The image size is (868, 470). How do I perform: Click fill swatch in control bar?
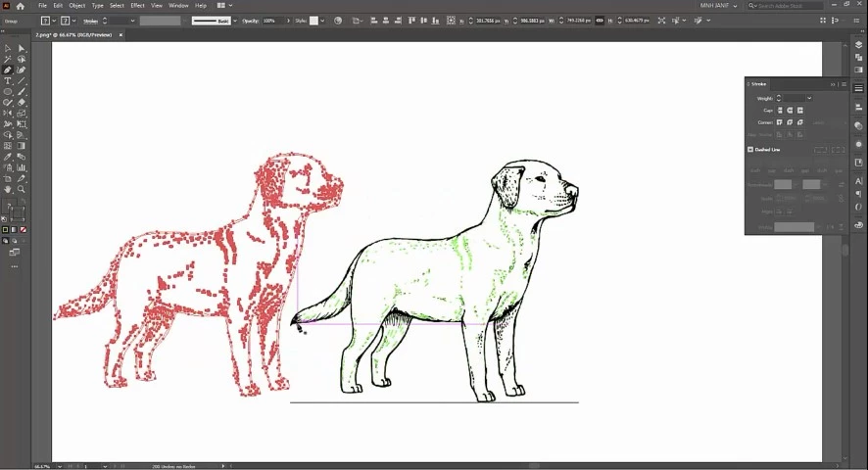point(45,21)
